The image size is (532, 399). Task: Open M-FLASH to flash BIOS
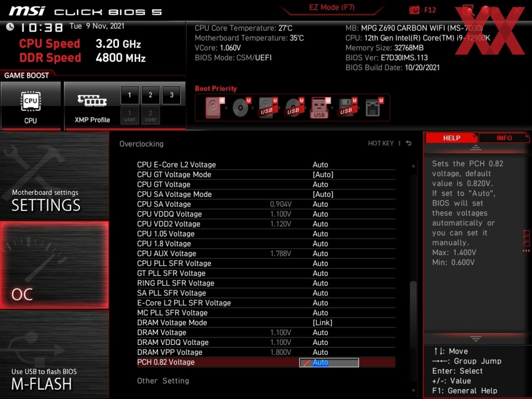tap(54, 354)
